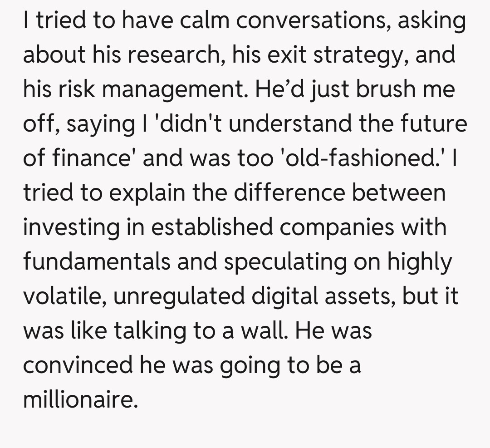The width and height of the screenshot is (490, 448).
Task: Click the word "established" in the paragraph
Action: coord(212,227)
